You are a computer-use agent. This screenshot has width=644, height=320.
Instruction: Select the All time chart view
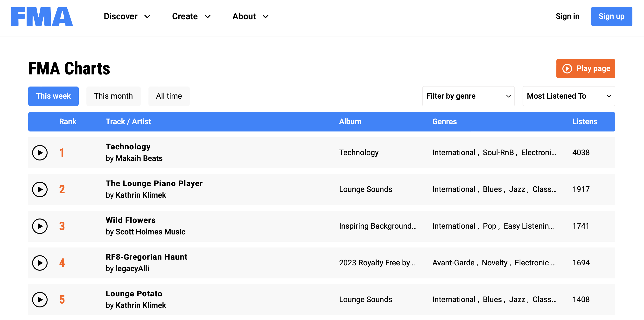pos(169,96)
